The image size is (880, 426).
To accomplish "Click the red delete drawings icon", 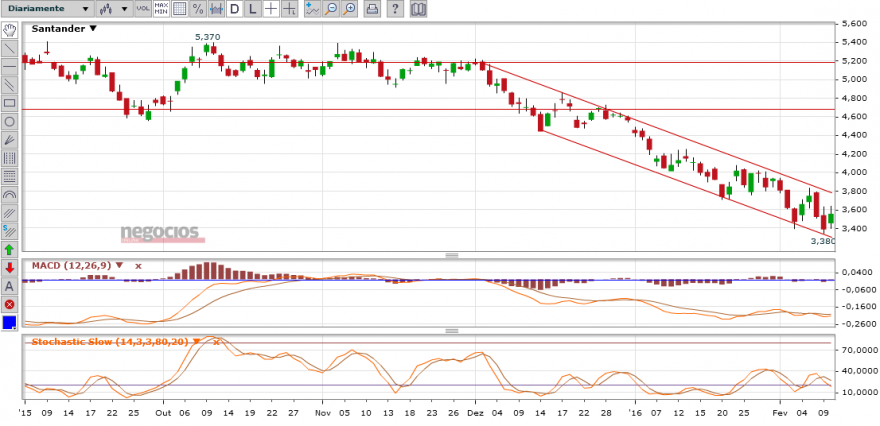I will [10, 304].
